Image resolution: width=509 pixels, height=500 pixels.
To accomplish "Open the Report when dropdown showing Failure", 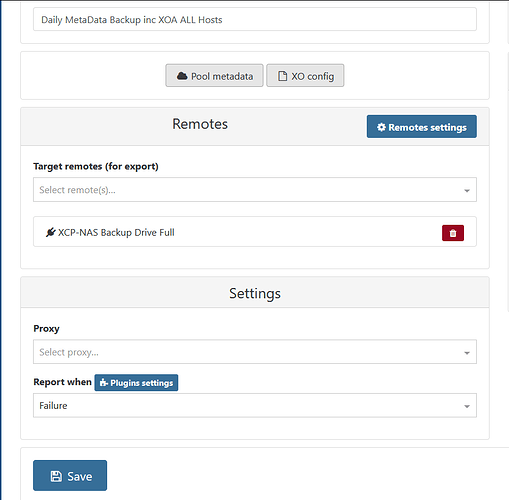I will tap(255, 405).
